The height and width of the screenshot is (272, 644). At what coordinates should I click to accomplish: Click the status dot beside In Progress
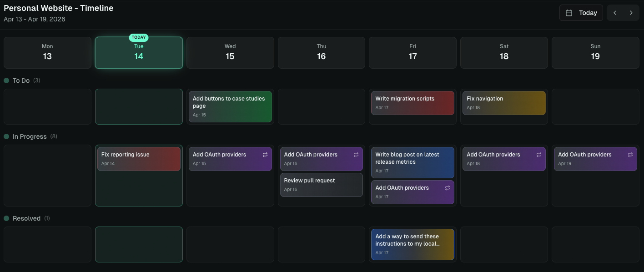click(x=6, y=136)
